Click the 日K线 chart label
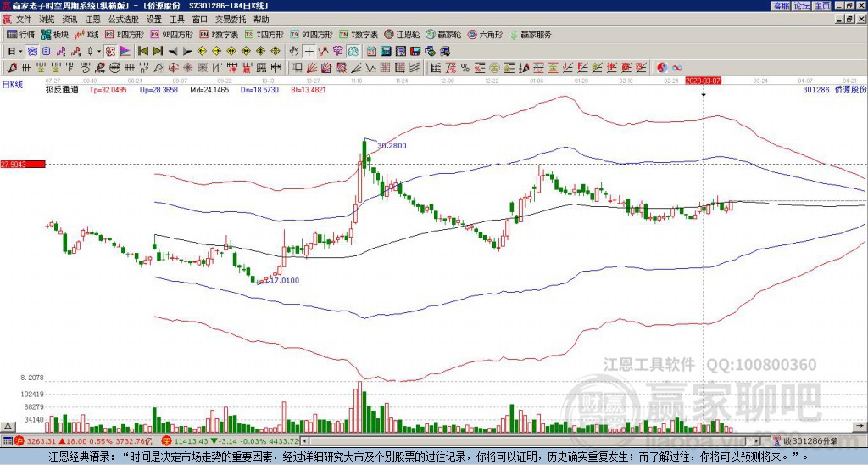Viewport: 868px width, 465px height. tap(13, 85)
